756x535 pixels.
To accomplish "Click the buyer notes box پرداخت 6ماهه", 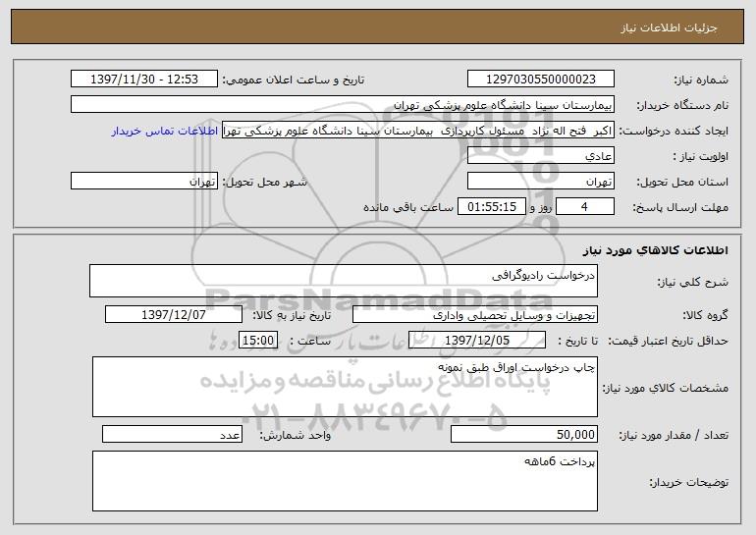I will coord(345,481).
